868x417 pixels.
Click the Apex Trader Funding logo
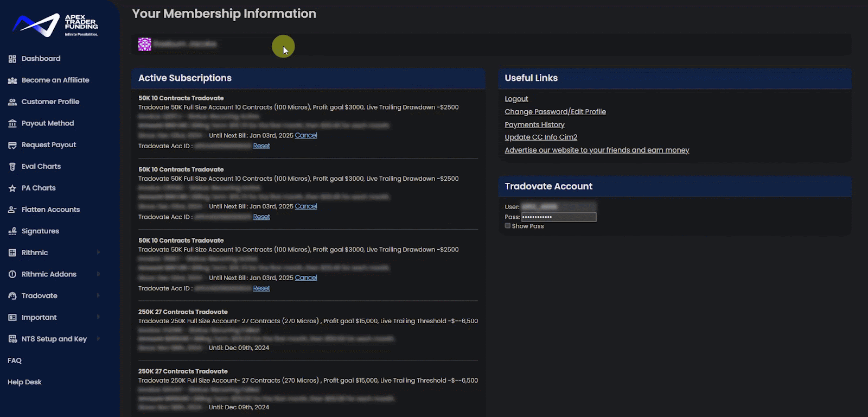point(55,25)
